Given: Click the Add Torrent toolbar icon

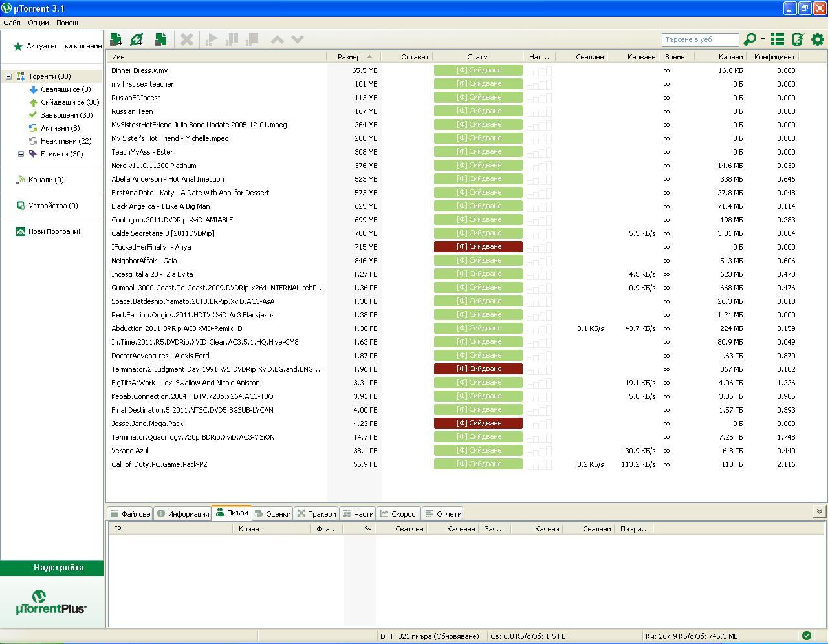Looking at the screenshot, I should tap(116, 39).
